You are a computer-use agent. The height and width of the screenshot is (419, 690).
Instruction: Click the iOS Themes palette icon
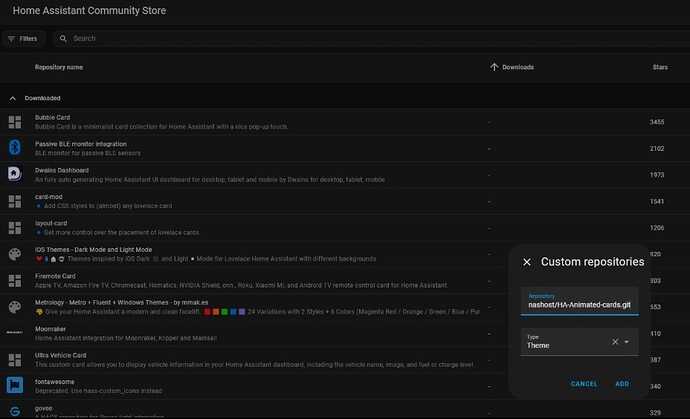[x=15, y=254]
